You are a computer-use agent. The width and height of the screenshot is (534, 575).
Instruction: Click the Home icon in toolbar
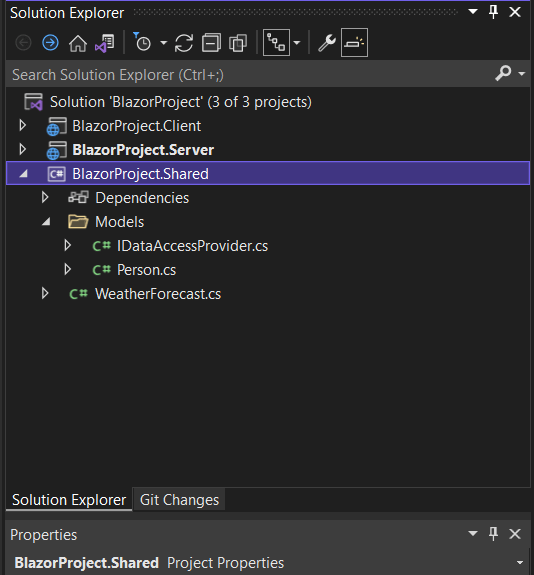pos(78,43)
